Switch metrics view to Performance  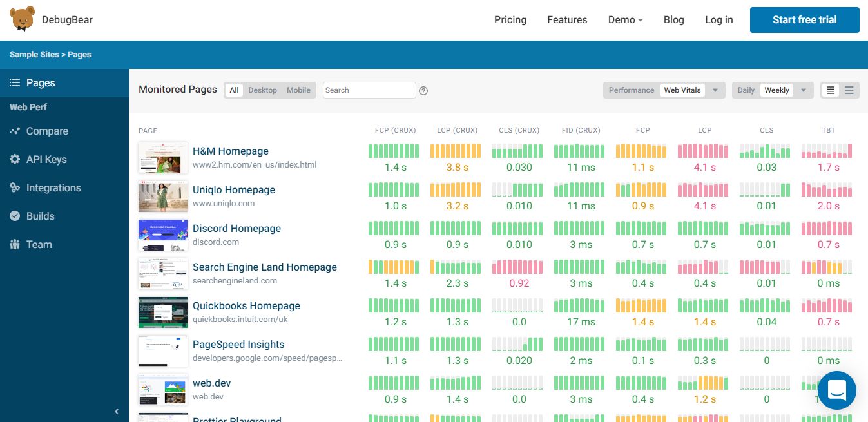point(632,90)
